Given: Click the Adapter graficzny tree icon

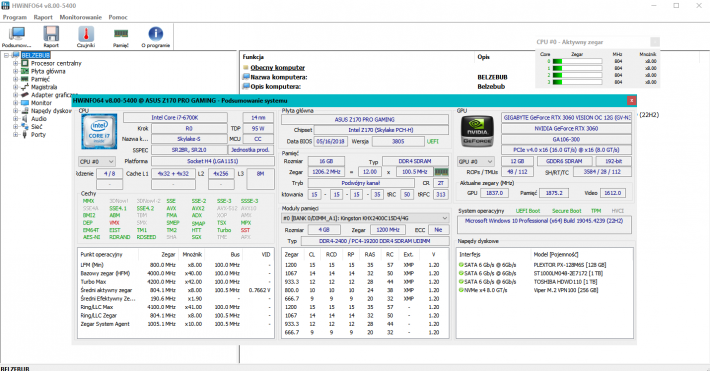Looking at the screenshot, I should coord(25,95).
